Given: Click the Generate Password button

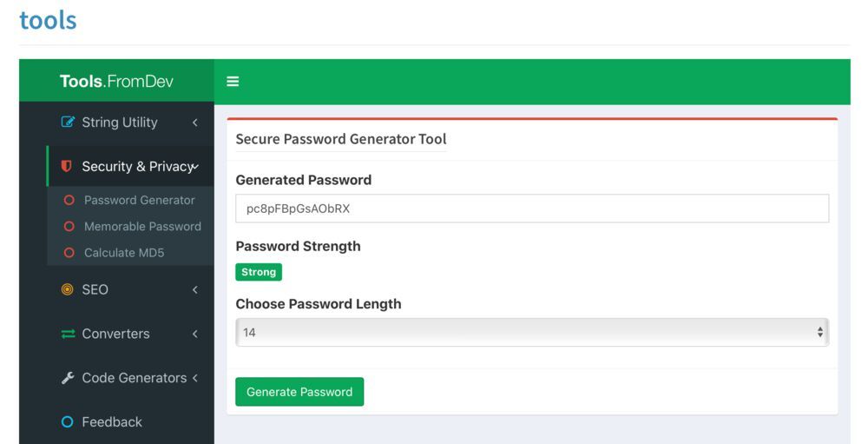Looking at the screenshot, I should click(x=299, y=392).
